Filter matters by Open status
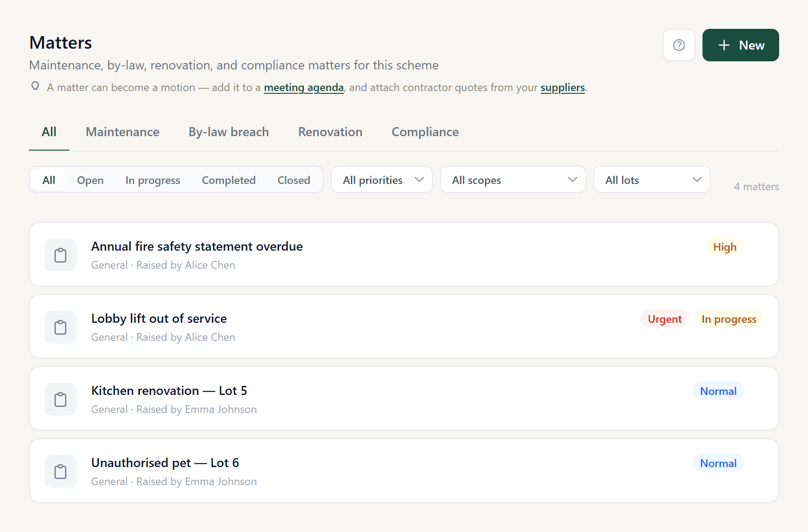 90,180
